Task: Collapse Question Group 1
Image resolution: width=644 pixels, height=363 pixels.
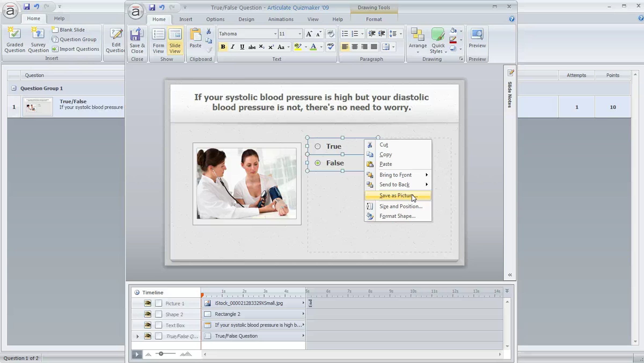Action: click(x=14, y=88)
